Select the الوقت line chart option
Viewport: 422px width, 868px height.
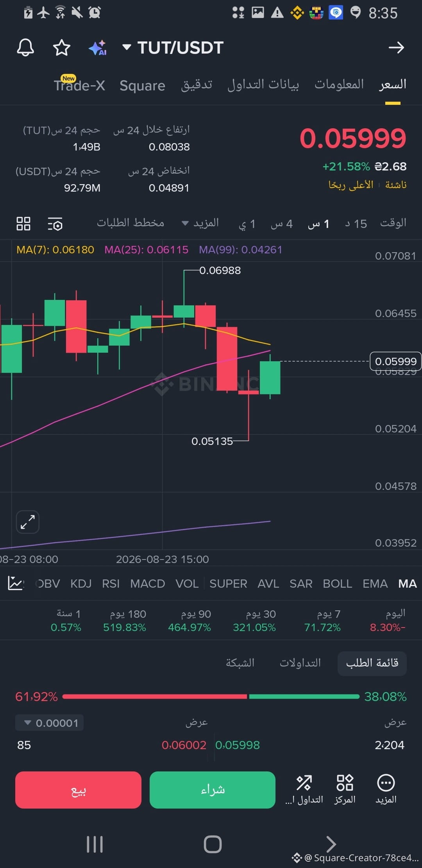click(393, 223)
